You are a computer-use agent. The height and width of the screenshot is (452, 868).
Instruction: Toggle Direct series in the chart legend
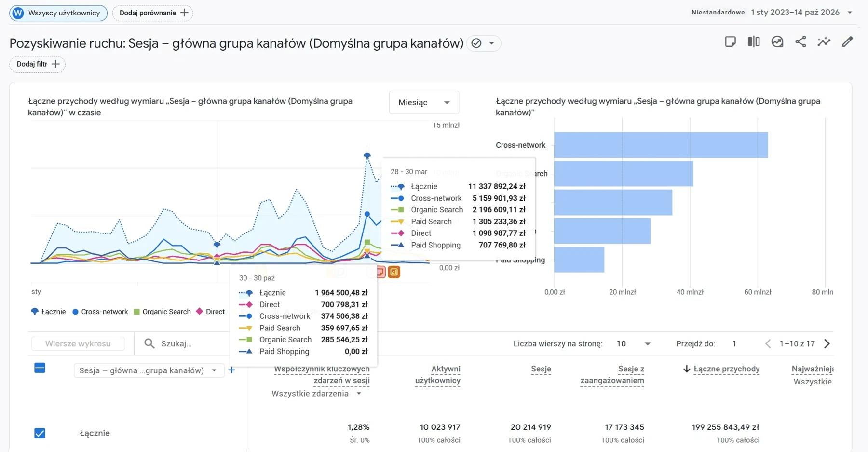point(211,312)
